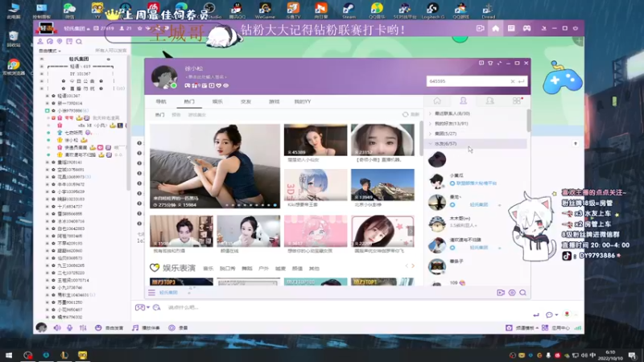This screenshot has width=644, height=362.
Task: Search with magnifier icon at YY window bottom
Action: point(522,293)
